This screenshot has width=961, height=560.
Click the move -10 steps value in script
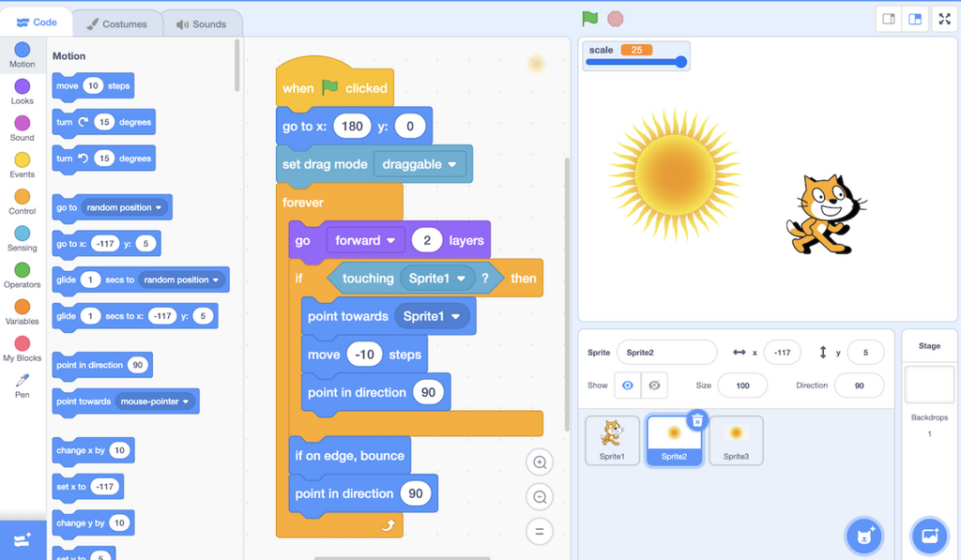(364, 355)
